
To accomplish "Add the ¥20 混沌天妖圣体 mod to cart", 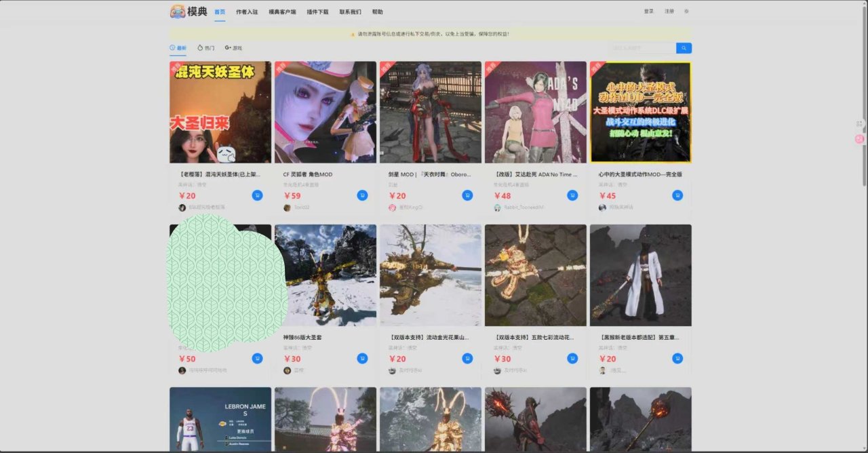I will 257,195.
